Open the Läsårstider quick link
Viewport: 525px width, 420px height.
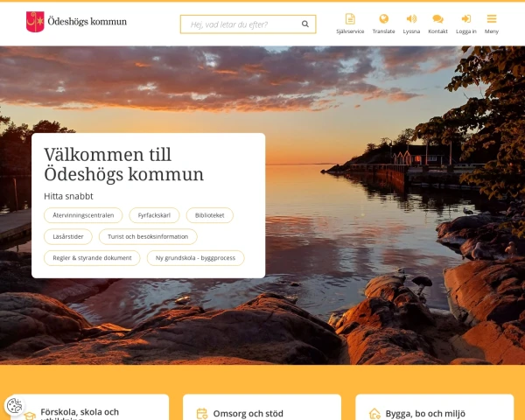68,237
